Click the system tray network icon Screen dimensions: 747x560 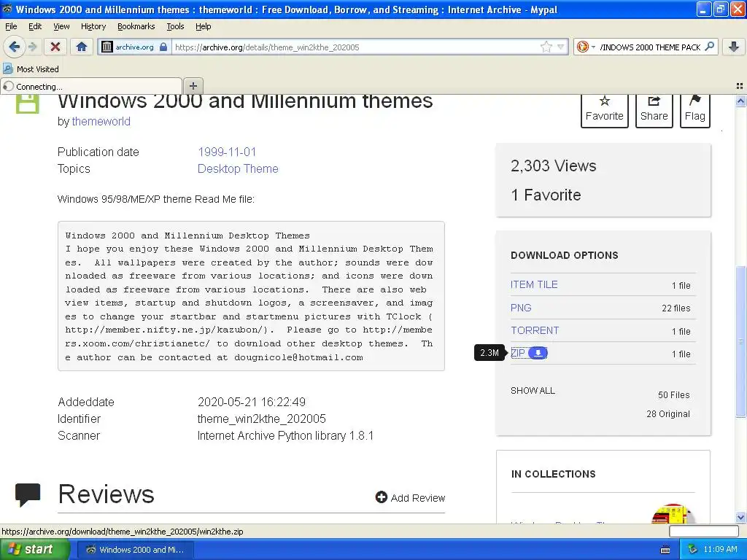tap(692, 550)
